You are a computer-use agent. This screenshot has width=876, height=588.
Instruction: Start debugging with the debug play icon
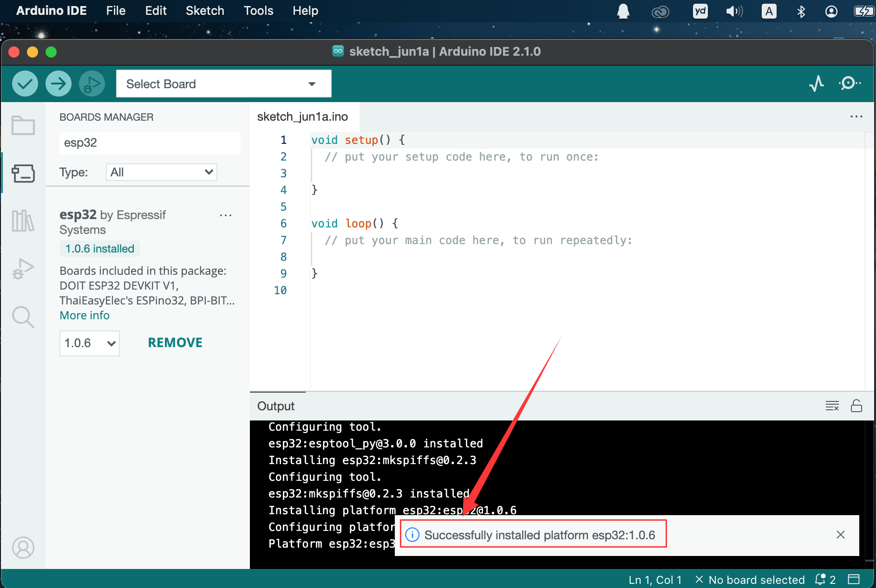(x=92, y=84)
